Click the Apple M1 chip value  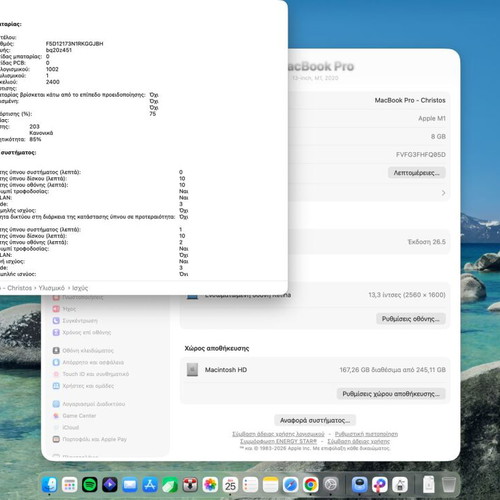(432, 118)
